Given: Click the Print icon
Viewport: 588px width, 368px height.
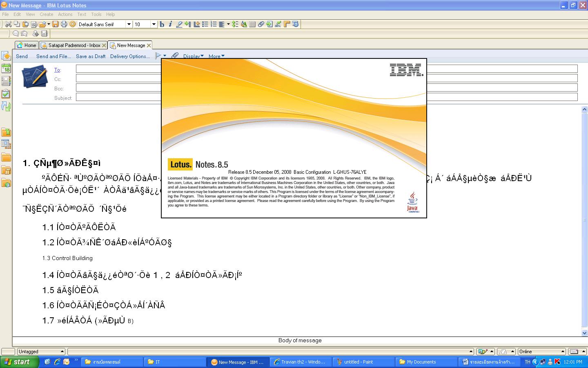Looking at the screenshot, I should point(64,24).
